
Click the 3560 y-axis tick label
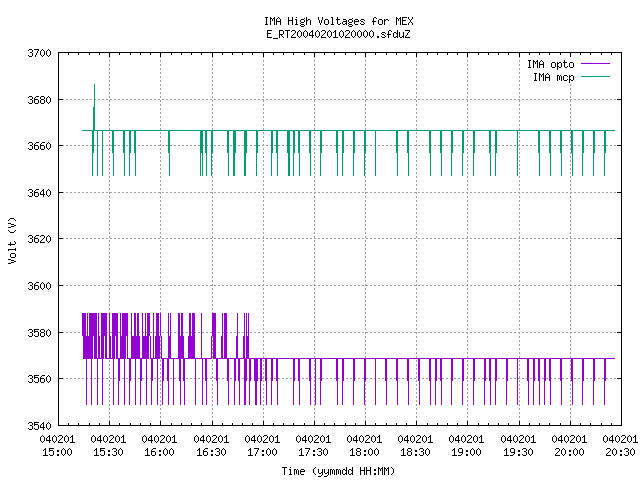[40, 379]
